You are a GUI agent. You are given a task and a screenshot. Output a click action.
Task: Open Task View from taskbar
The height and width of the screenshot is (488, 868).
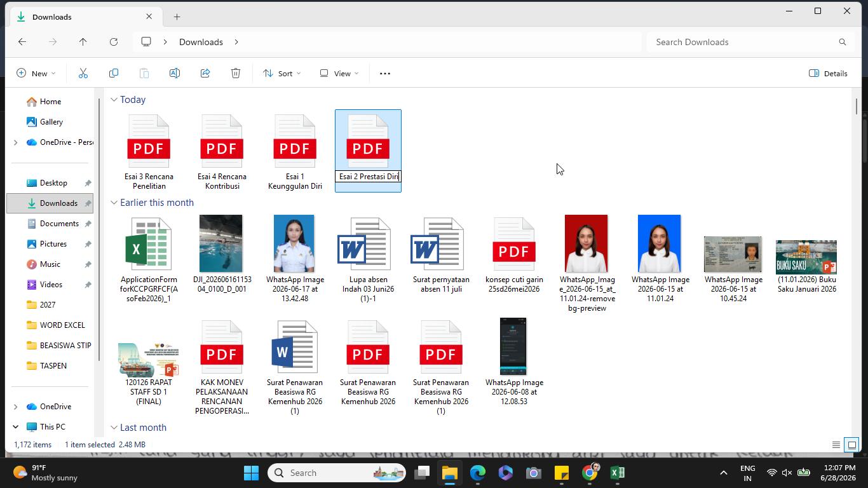click(x=422, y=473)
